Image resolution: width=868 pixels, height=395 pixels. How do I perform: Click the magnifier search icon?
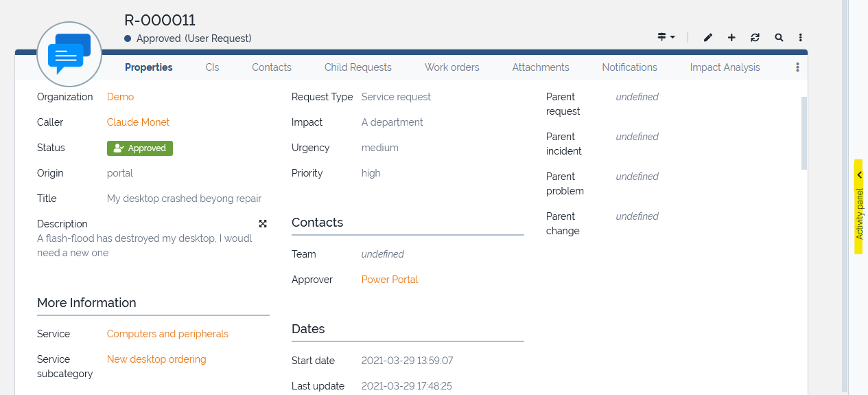[779, 38]
